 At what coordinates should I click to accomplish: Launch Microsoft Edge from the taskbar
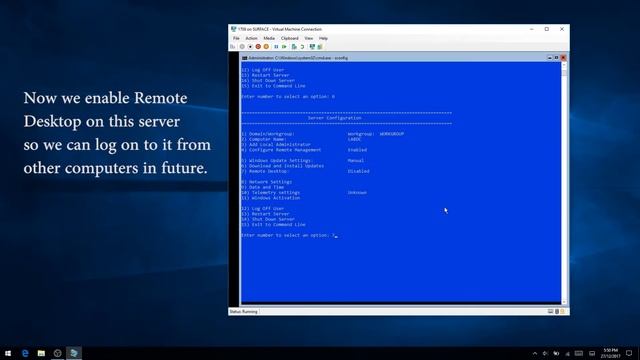pyautogui.click(x=25, y=353)
